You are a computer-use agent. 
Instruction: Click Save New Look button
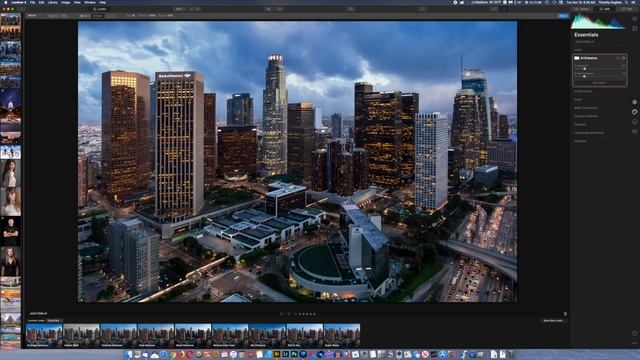pos(553,320)
